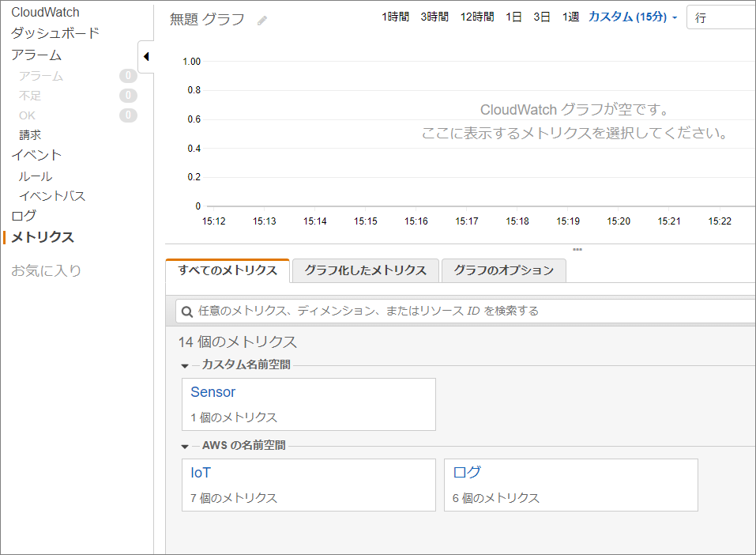Click graph resize handle dots

pos(577,250)
